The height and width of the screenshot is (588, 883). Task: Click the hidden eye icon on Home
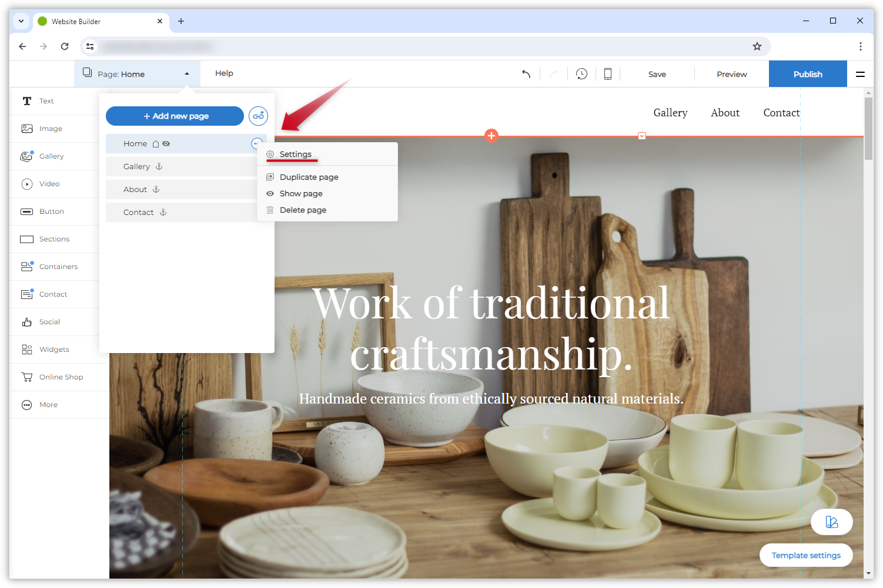click(166, 144)
